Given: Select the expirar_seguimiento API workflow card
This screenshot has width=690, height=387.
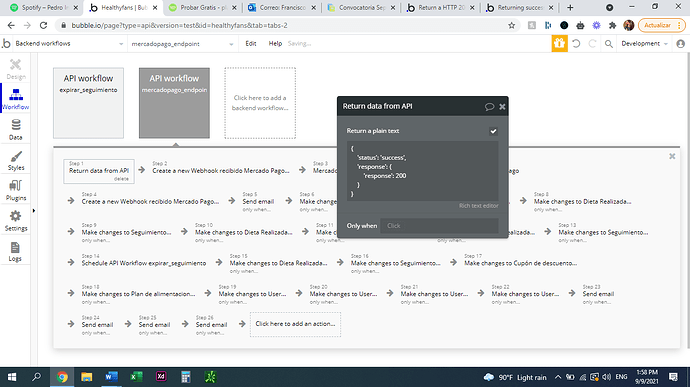Looking at the screenshot, I should coord(88,103).
